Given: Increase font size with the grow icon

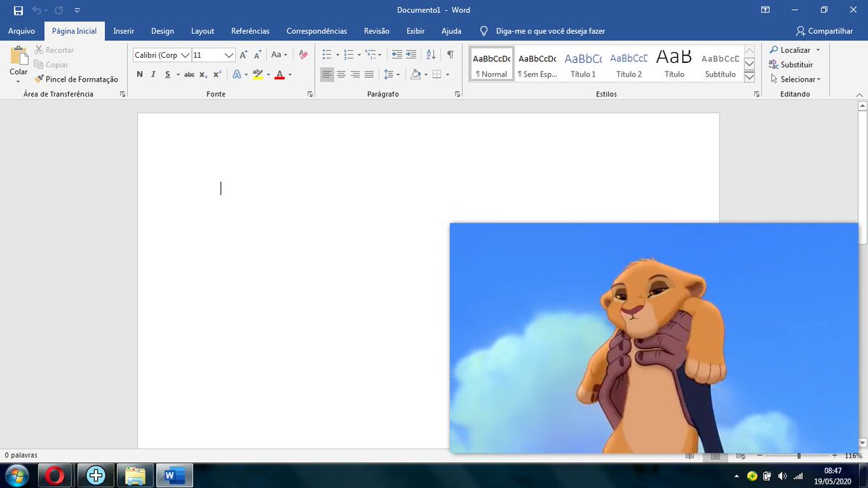Looking at the screenshot, I should point(244,55).
